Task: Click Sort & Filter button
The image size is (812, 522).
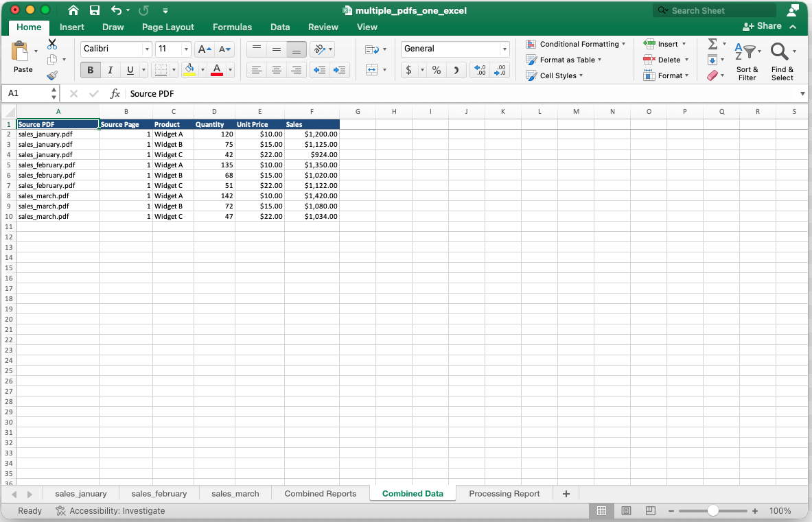Action: (x=747, y=62)
